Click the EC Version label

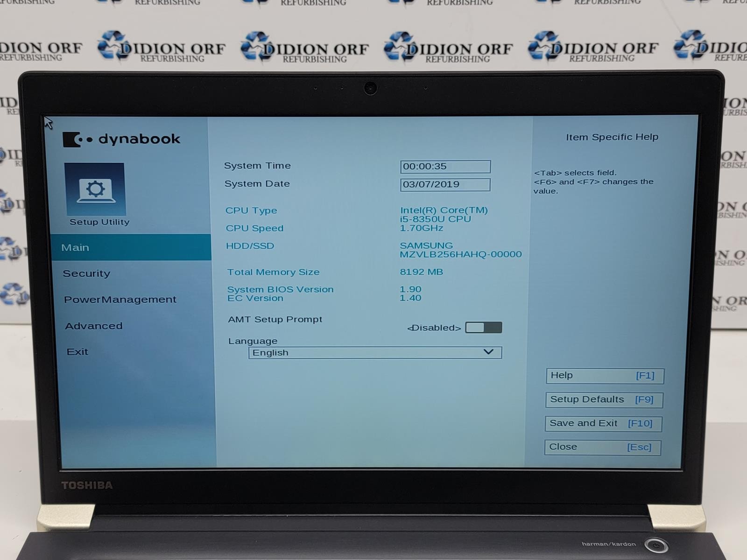[x=255, y=298]
